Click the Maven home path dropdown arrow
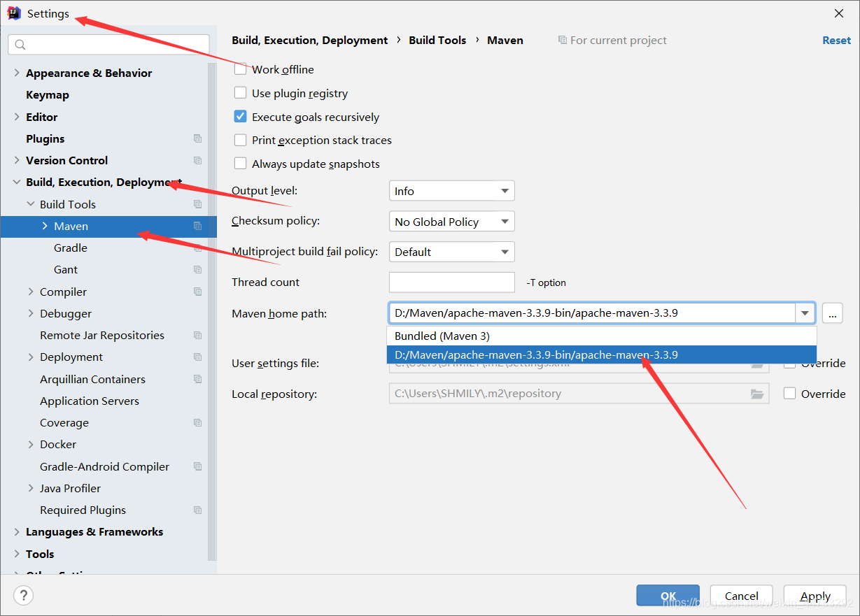 805,313
